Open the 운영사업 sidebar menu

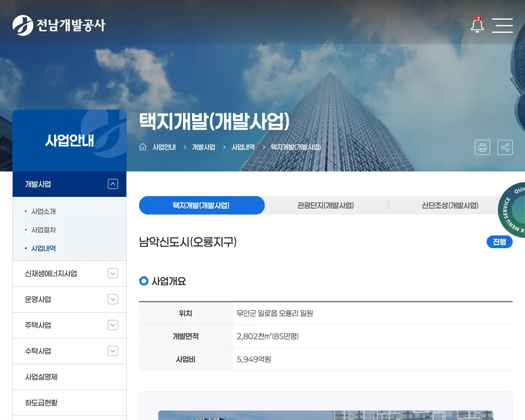click(x=38, y=299)
